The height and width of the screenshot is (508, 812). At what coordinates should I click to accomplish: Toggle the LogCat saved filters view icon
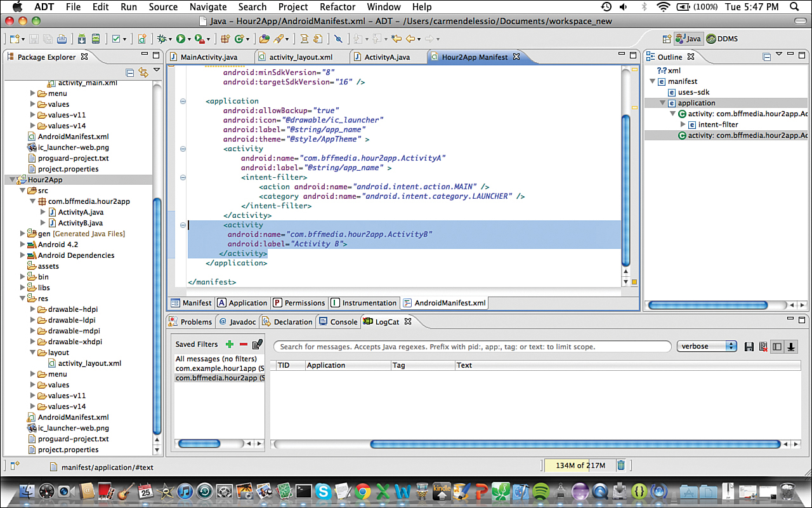776,347
